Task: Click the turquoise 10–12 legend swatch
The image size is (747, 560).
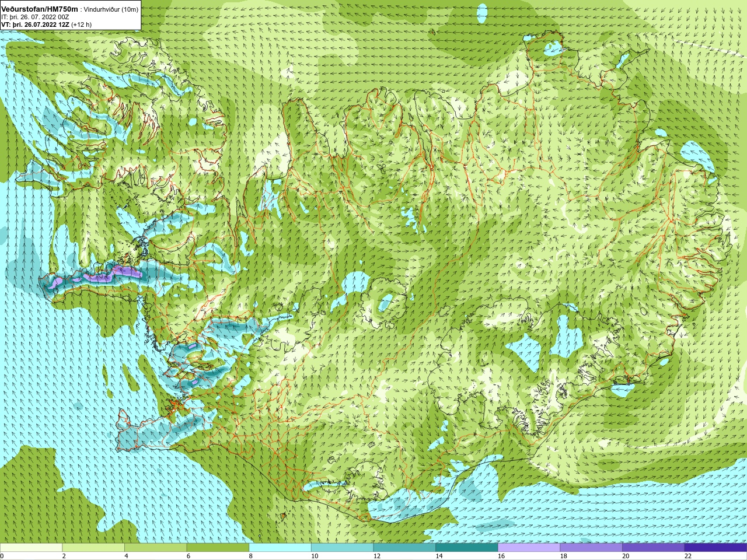Action: 342,548
